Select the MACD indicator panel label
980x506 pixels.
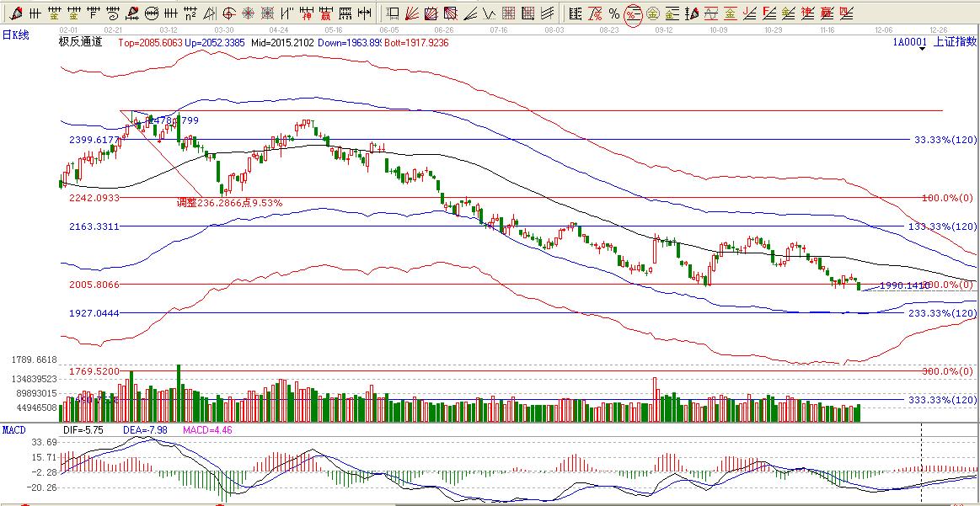[13, 429]
